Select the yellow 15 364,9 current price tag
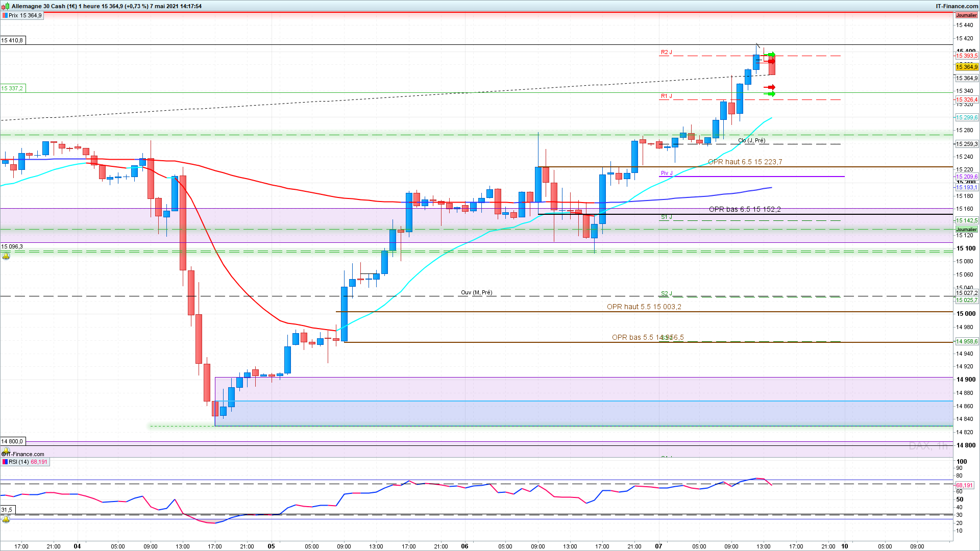 point(967,67)
